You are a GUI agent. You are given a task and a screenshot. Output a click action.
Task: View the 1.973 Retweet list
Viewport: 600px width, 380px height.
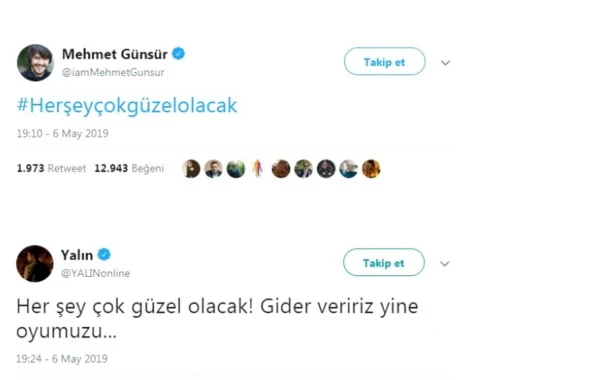click(51, 168)
